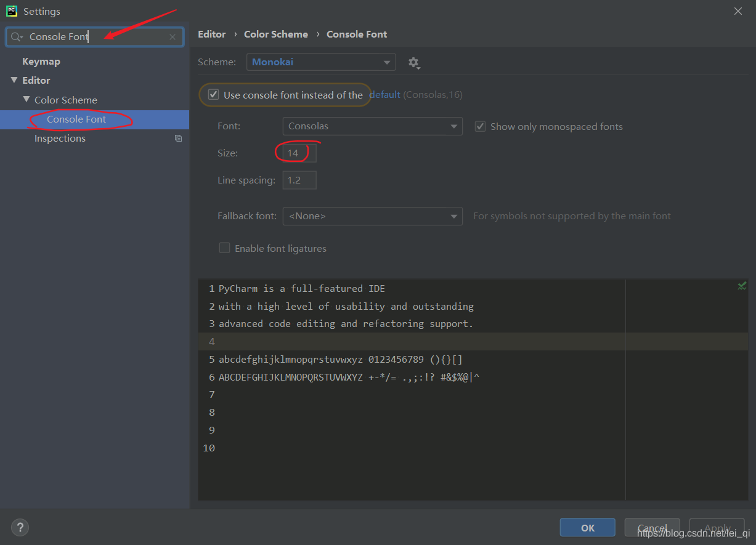Open the scheme actions gear menu
The image size is (756, 545).
[x=414, y=62]
